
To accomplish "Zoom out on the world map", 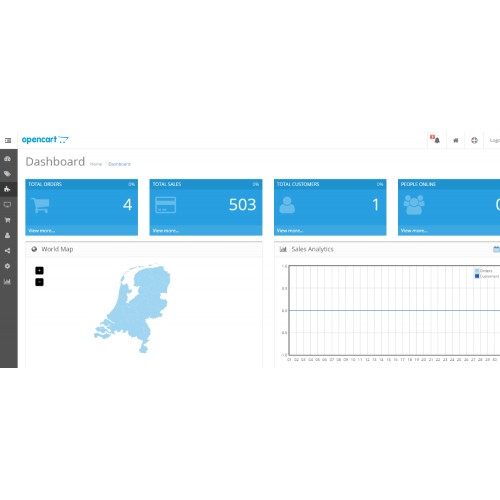I will [39, 282].
